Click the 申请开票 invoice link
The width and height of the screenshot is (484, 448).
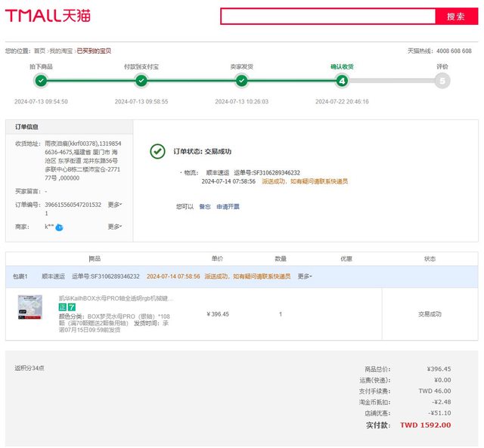pos(228,206)
